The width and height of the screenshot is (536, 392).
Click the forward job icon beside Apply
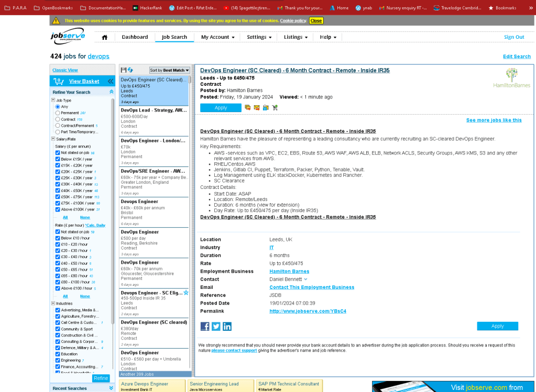(247, 108)
